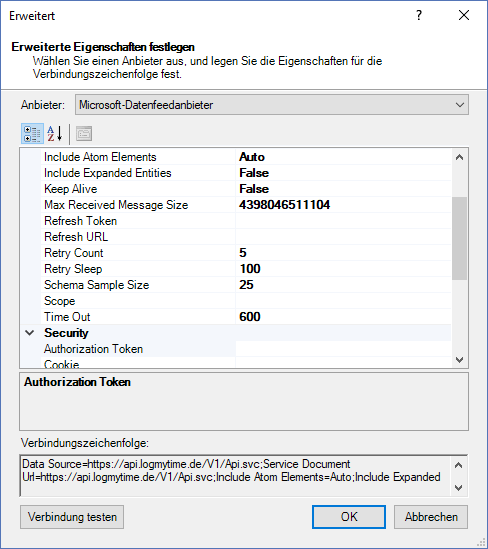
Task: Collapse the Security category
Action: coord(30,333)
